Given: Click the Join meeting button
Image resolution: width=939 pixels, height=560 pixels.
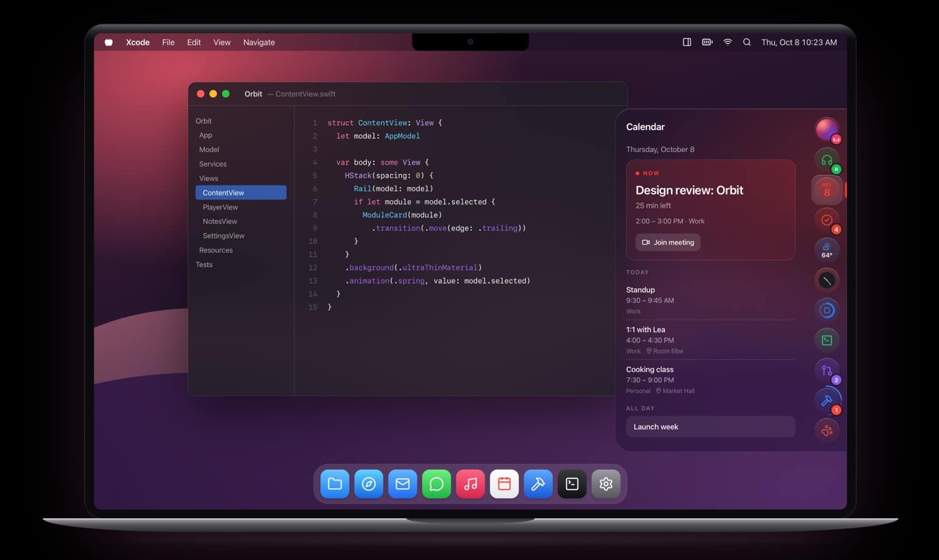Looking at the screenshot, I should point(668,242).
